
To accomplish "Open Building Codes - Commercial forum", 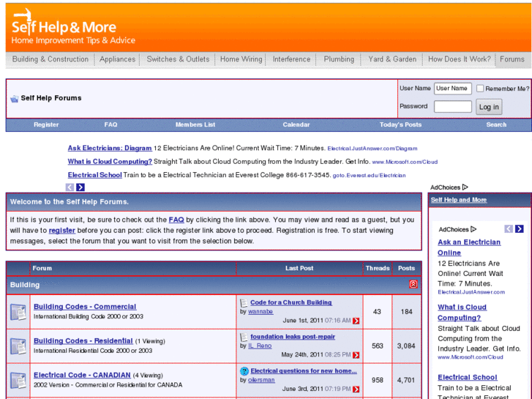I will pos(85,307).
